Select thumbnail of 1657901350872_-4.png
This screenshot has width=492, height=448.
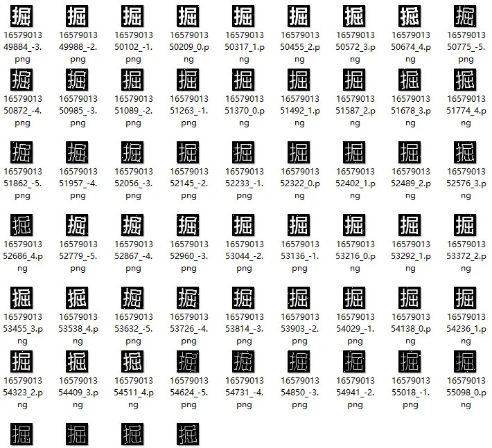click(21, 80)
